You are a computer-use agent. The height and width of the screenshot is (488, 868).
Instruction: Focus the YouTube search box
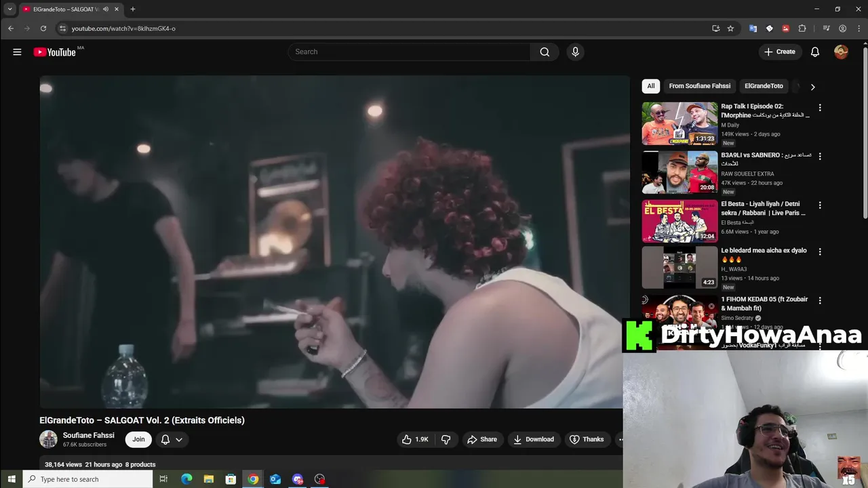click(409, 52)
